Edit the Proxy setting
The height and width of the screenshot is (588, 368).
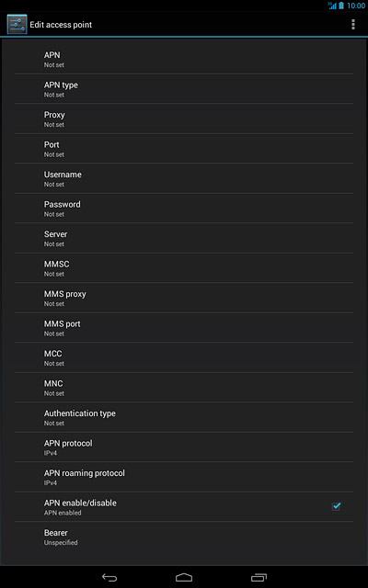click(184, 119)
